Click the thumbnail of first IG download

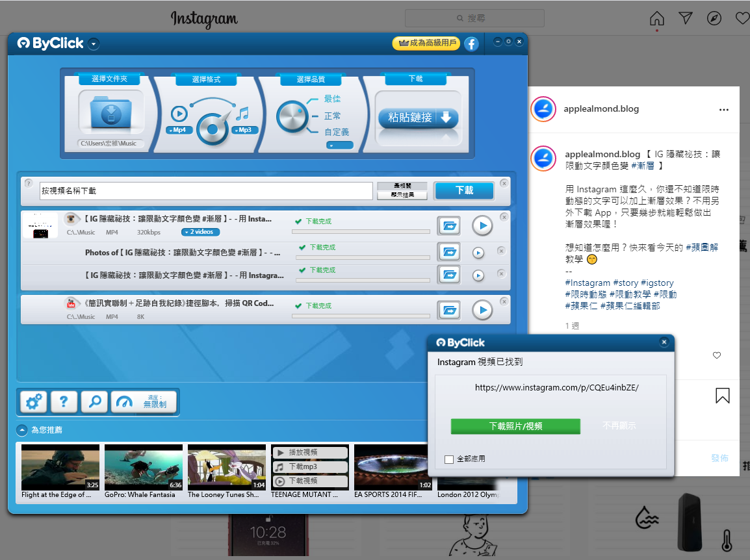click(x=41, y=225)
